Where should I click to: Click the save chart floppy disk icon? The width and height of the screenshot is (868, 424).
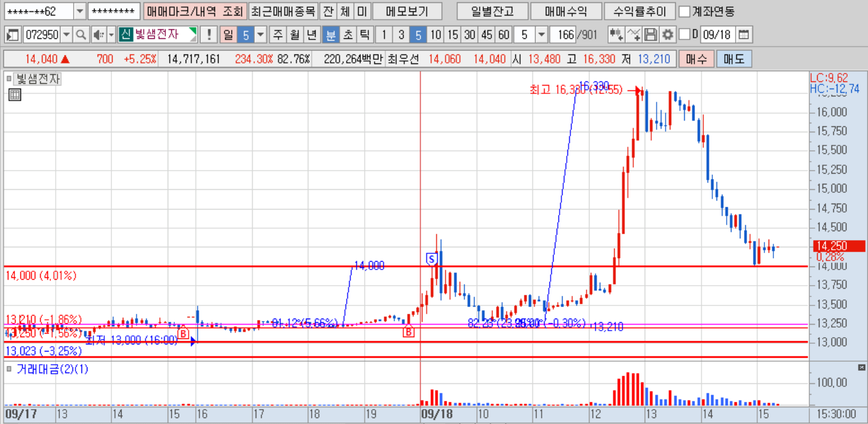point(651,35)
